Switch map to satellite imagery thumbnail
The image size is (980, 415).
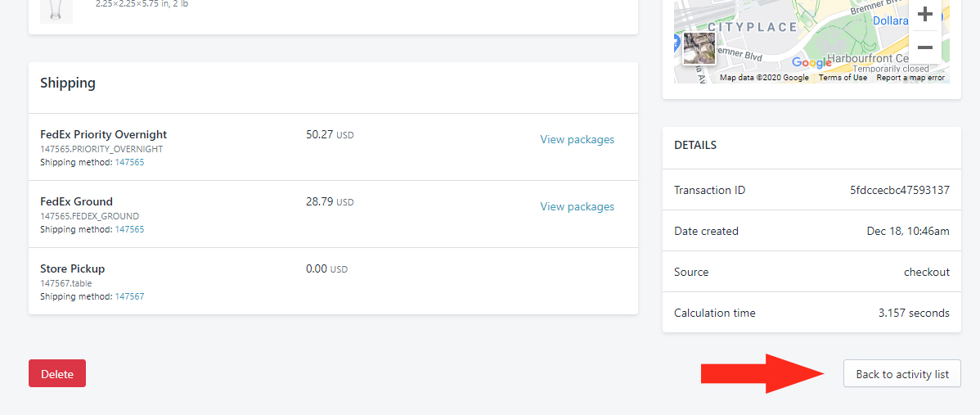coord(699,48)
